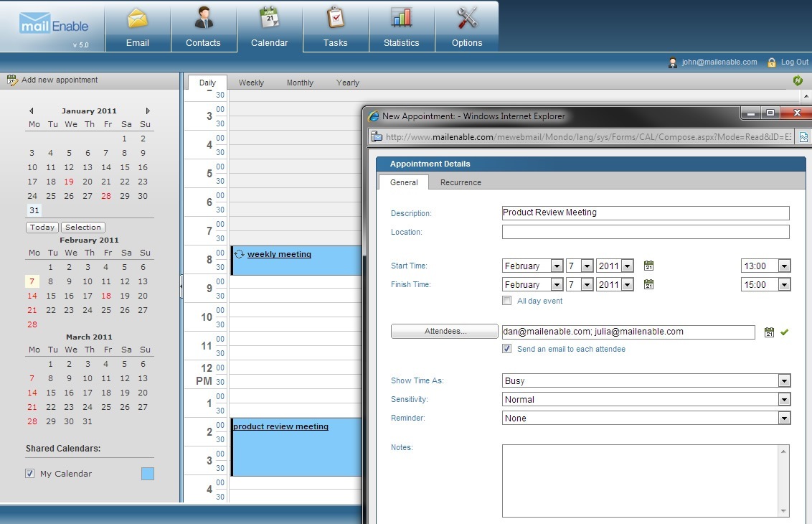Click the Notes scroll down arrow
This screenshot has height=524, width=812.
pos(783,511)
